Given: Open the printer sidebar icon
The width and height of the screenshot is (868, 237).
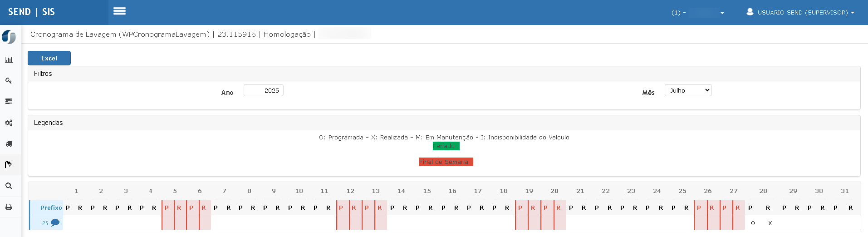Looking at the screenshot, I should pyautogui.click(x=9, y=207).
